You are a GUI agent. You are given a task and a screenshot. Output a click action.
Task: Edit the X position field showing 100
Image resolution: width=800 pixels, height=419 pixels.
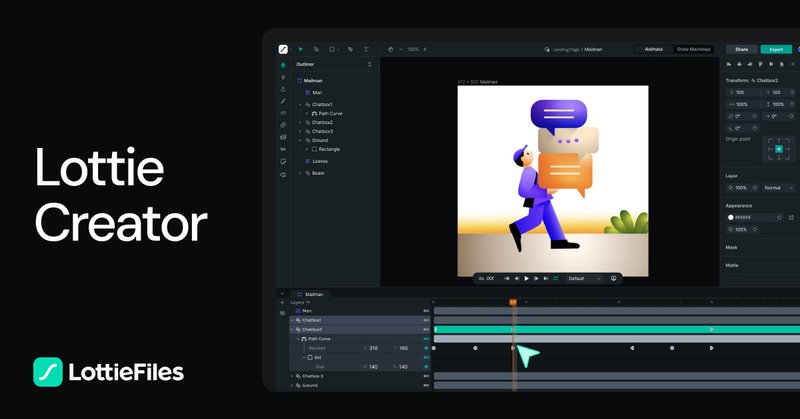click(x=743, y=92)
